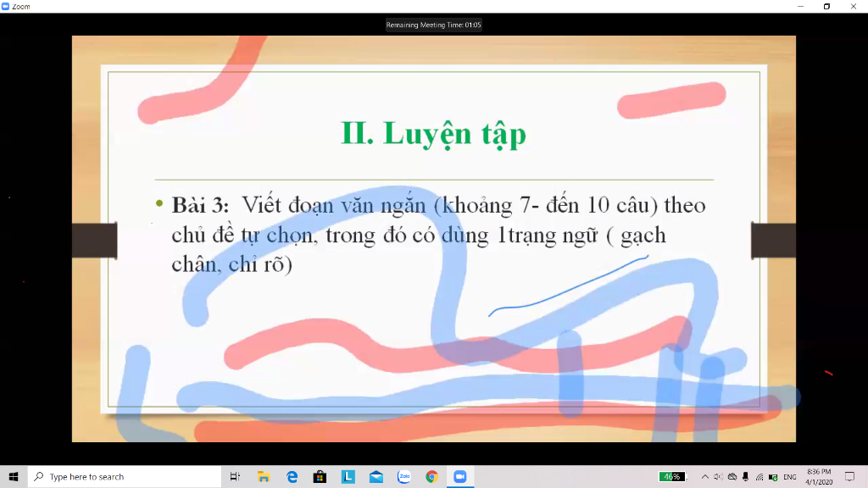Open Task View from the taskbar
This screenshot has height=488, width=868.
tap(235, 476)
